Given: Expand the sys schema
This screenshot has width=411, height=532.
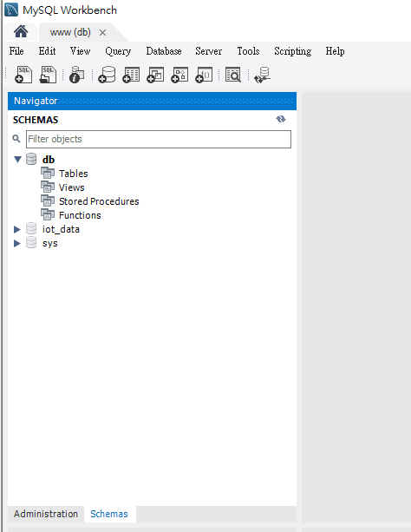Looking at the screenshot, I should click(17, 243).
